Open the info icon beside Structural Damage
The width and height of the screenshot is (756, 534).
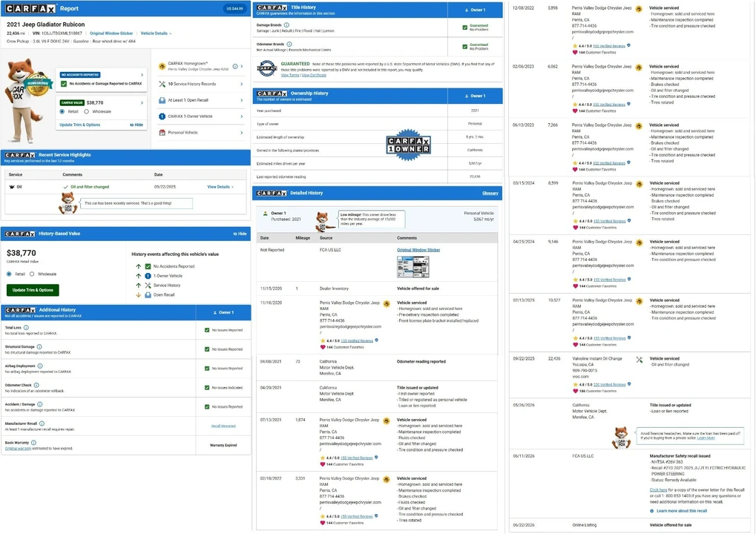pos(39,346)
